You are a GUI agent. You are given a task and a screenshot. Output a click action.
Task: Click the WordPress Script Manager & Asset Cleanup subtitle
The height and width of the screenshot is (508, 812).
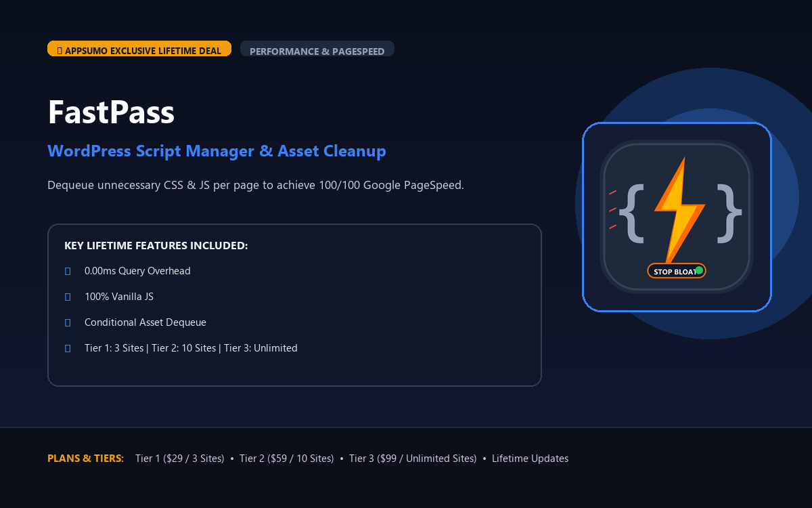217,150
